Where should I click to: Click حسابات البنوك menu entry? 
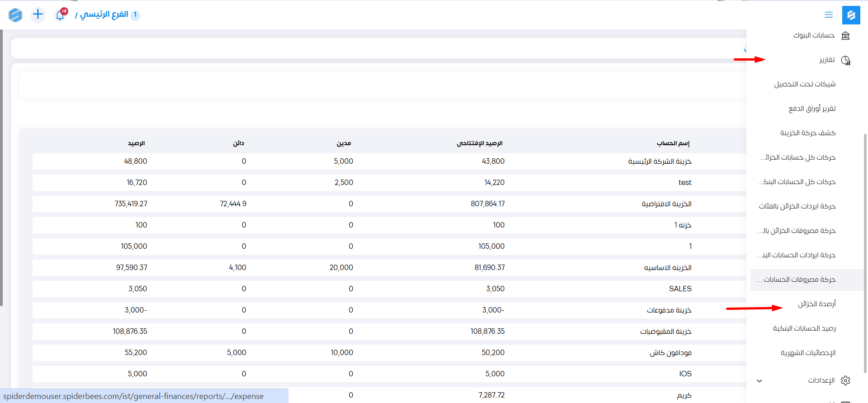click(813, 35)
